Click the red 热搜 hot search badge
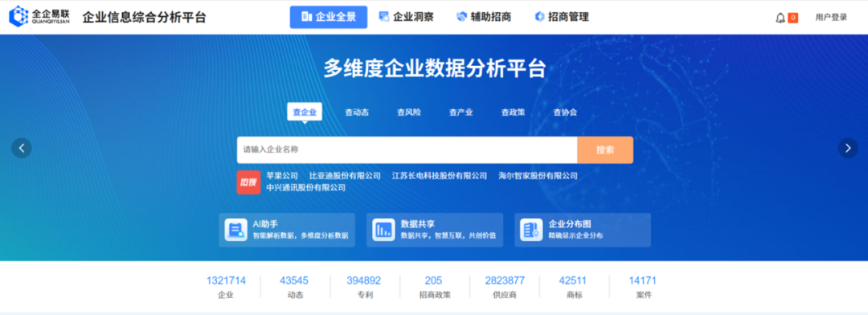This screenshot has width=868, height=315. 248,182
